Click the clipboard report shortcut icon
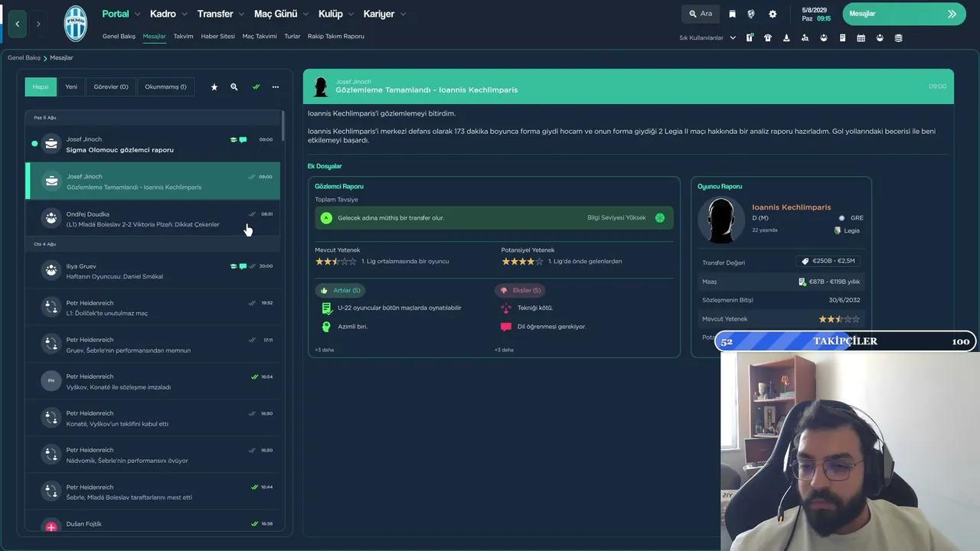 tap(842, 37)
